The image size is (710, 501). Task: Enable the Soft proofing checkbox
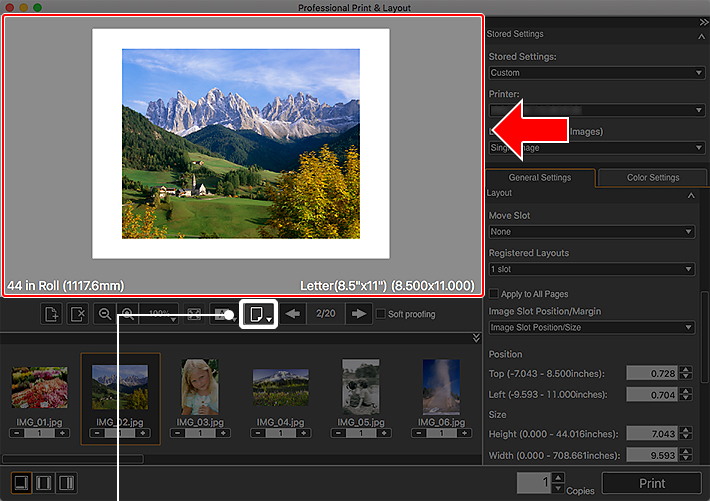click(x=380, y=314)
